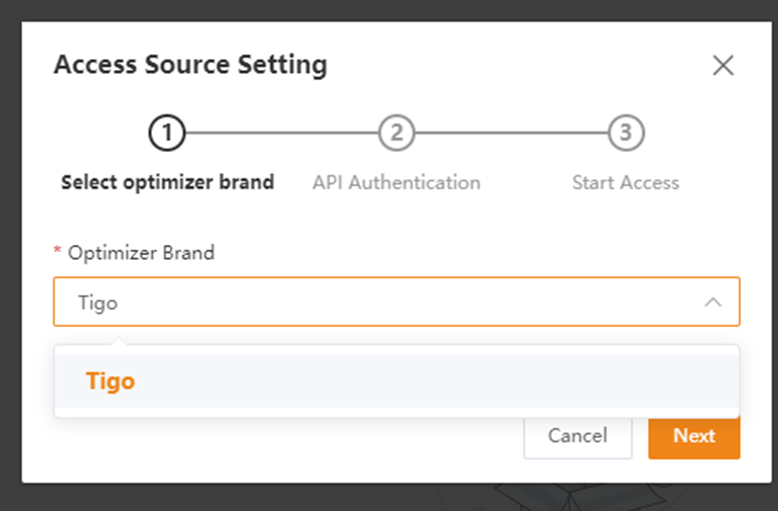Click the Cancel button
The height and width of the screenshot is (511, 778).
point(578,436)
